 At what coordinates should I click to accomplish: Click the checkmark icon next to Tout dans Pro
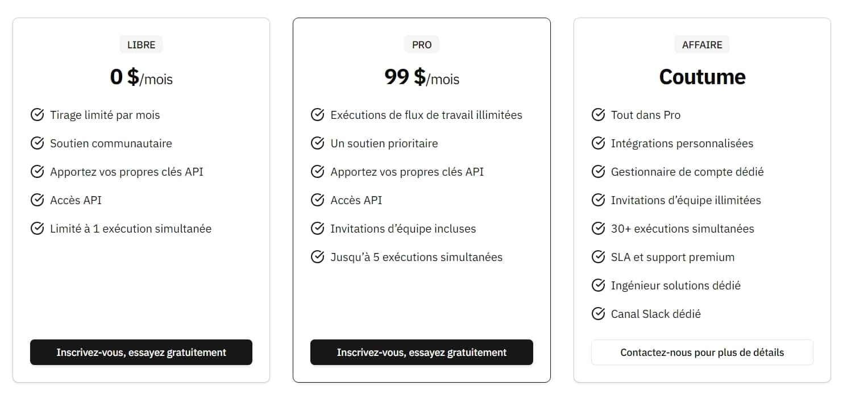(598, 115)
